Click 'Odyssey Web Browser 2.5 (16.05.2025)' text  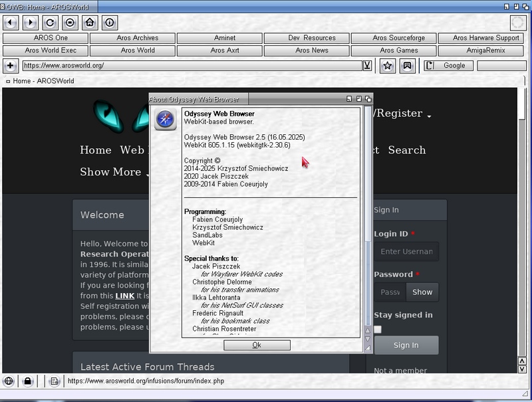(x=244, y=138)
